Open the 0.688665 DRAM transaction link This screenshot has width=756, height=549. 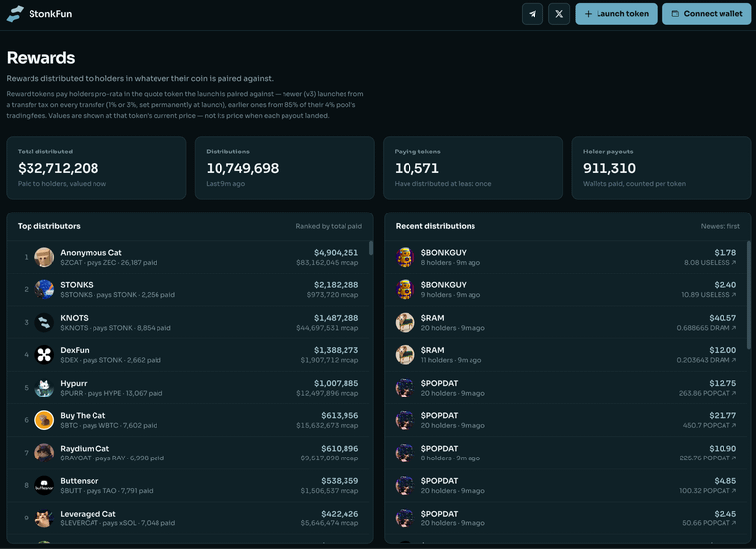[x=707, y=328]
